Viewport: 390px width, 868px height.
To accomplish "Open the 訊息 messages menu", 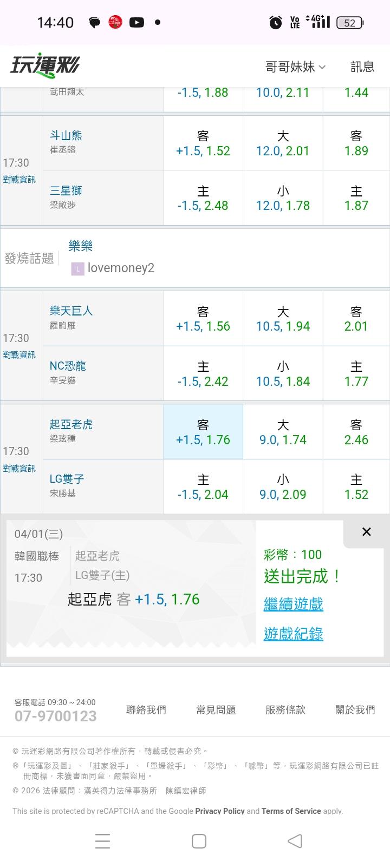I will click(362, 67).
